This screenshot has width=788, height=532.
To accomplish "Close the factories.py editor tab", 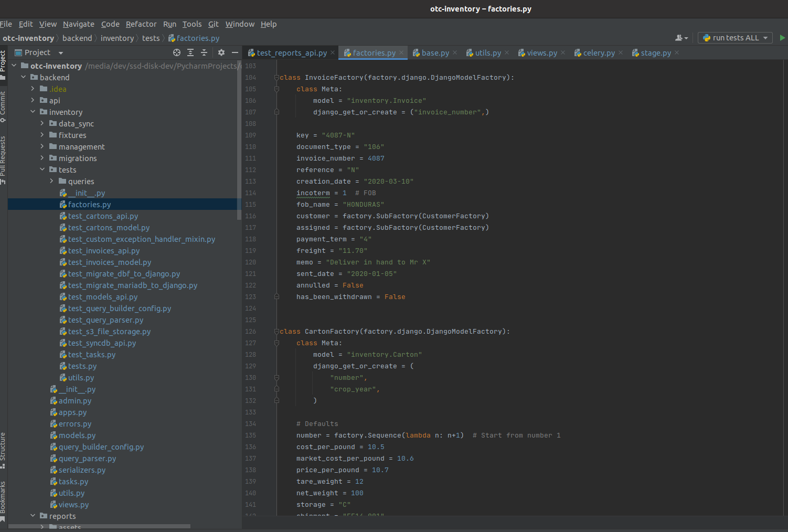I will [401, 52].
